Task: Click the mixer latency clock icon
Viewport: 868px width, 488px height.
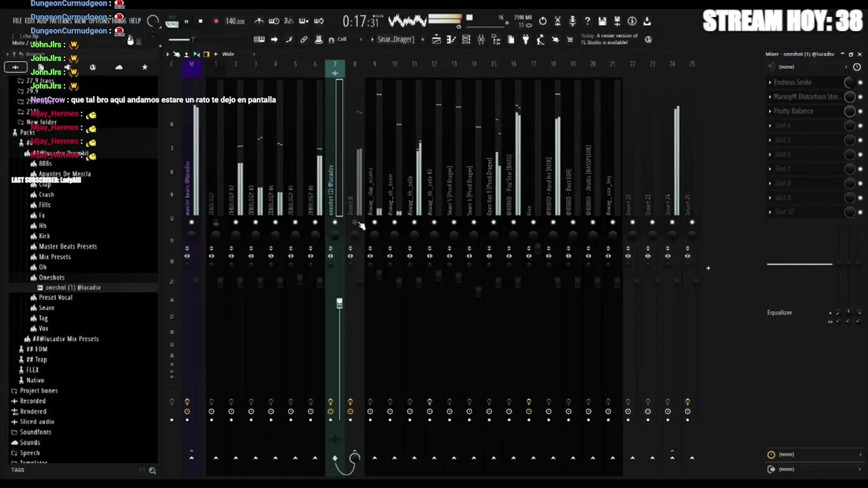Action: 856,66
